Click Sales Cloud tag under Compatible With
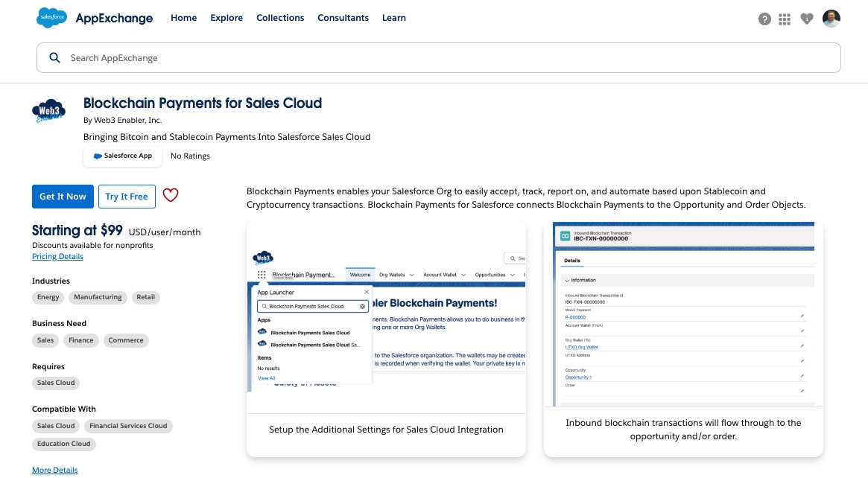Viewport: 868px width, 478px height. (56, 426)
